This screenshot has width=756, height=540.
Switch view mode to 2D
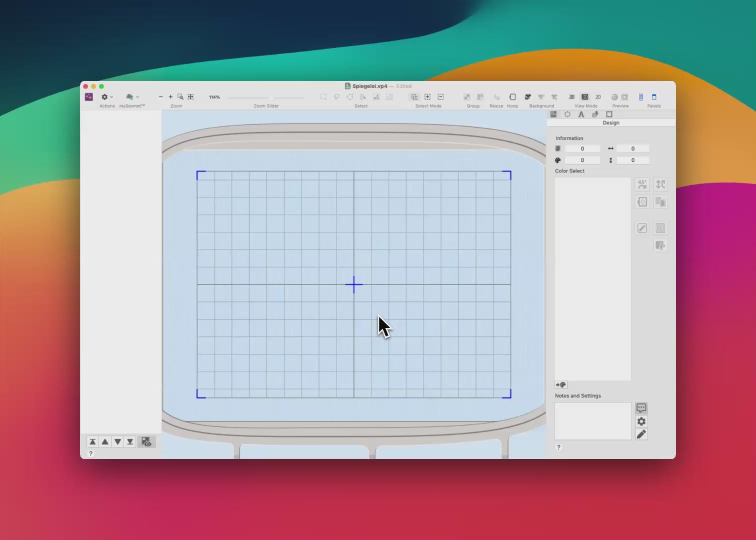click(597, 97)
